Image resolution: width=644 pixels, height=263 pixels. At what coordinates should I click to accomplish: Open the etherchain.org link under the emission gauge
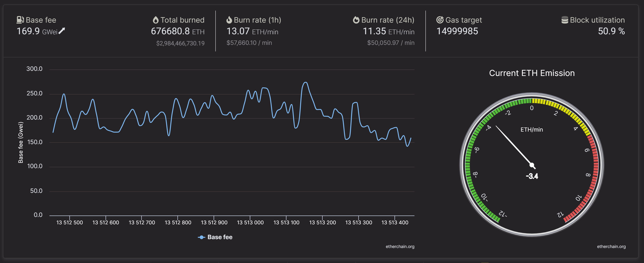pyautogui.click(x=611, y=247)
